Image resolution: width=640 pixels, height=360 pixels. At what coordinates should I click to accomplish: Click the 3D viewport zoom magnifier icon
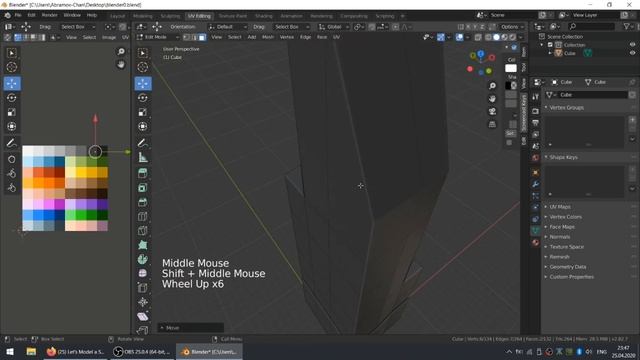click(493, 86)
